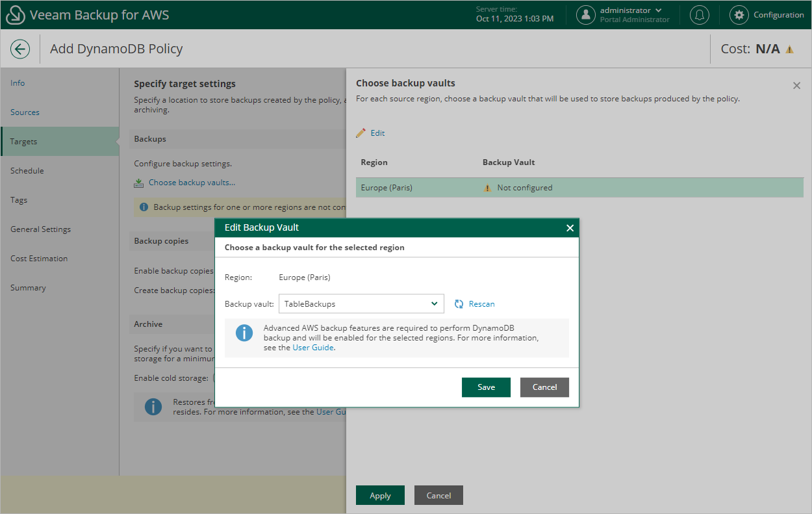
Task: Click the Portal Administrator role text
Action: click(x=635, y=19)
